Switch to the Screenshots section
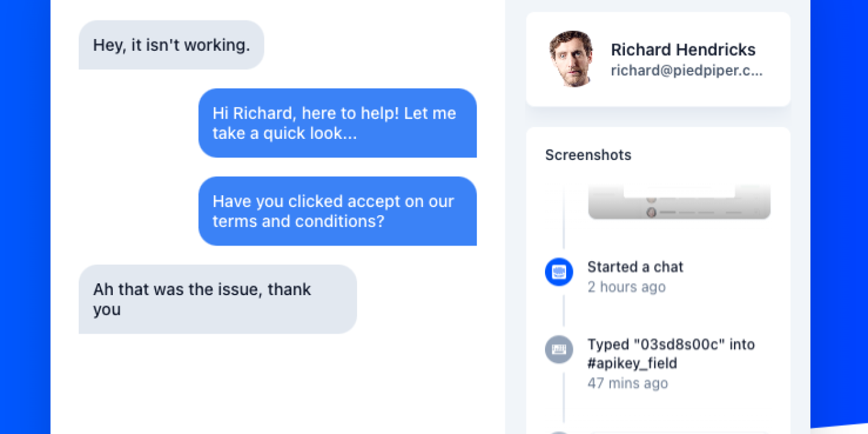Screen dimensions: 868x434 coord(588,155)
